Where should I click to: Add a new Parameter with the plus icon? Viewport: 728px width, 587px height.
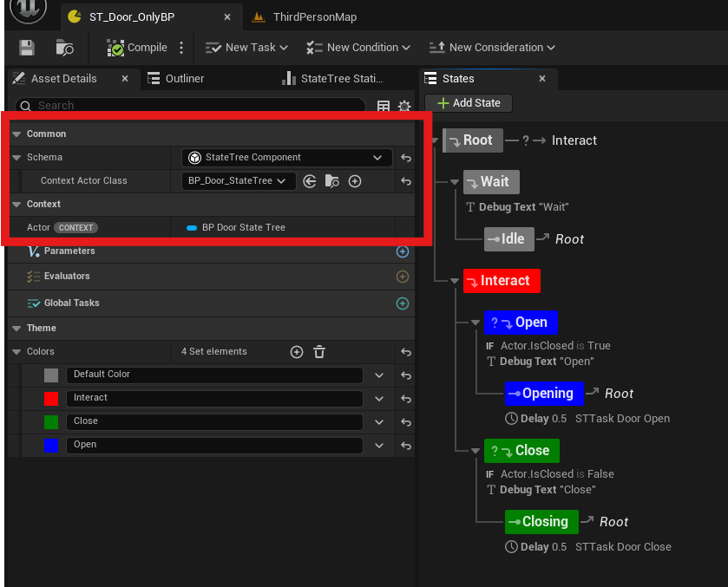click(x=402, y=251)
